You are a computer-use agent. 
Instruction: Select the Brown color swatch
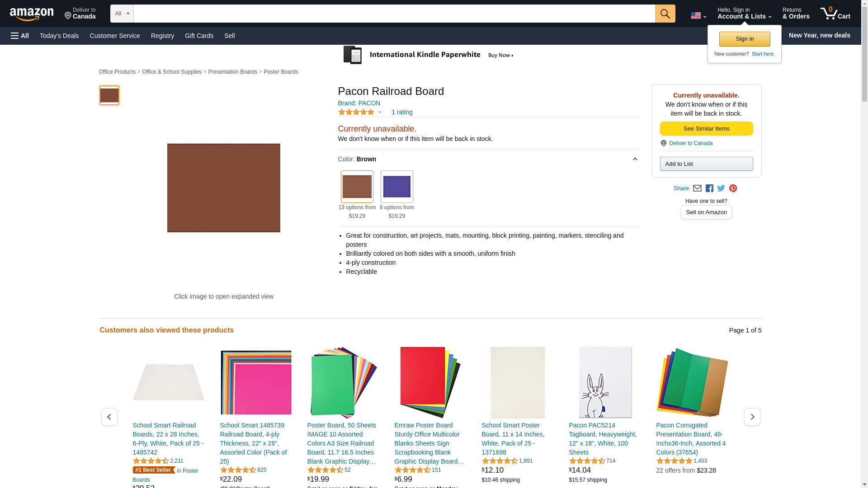click(357, 187)
